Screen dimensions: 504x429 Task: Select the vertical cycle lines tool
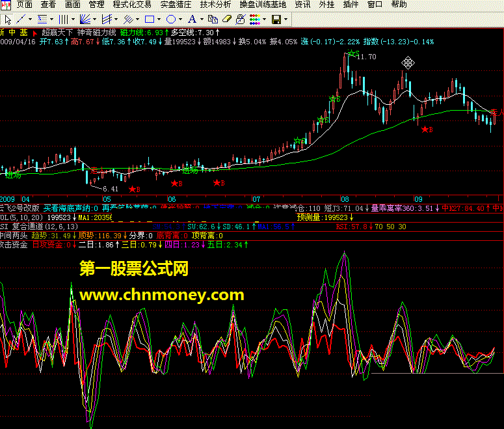[63, 20]
